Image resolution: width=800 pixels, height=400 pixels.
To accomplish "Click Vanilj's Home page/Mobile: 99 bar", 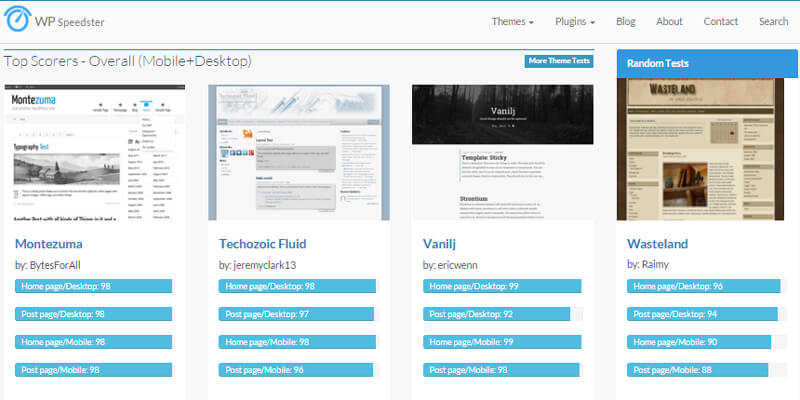I will pos(502,342).
